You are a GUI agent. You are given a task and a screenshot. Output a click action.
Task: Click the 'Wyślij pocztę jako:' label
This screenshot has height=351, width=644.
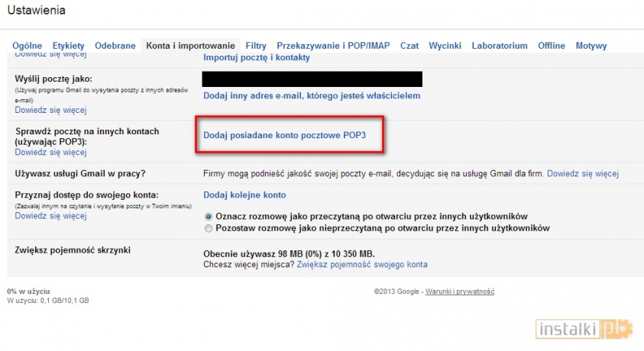click(53, 79)
